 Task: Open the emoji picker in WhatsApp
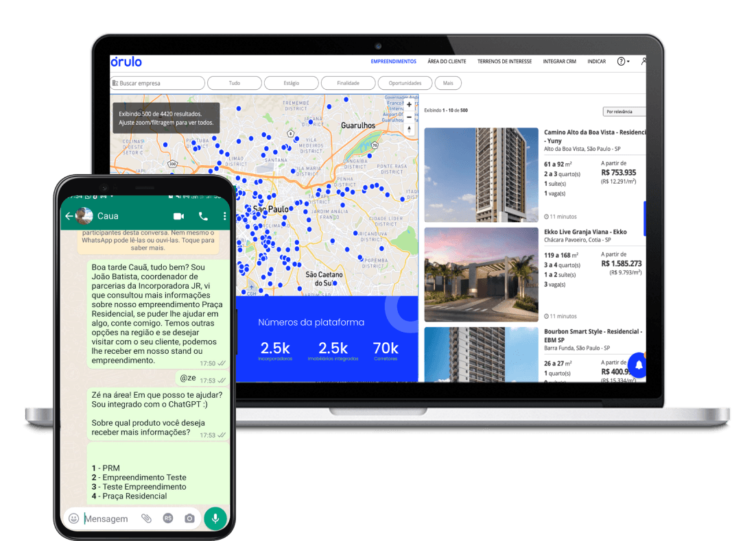coord(74,518)
